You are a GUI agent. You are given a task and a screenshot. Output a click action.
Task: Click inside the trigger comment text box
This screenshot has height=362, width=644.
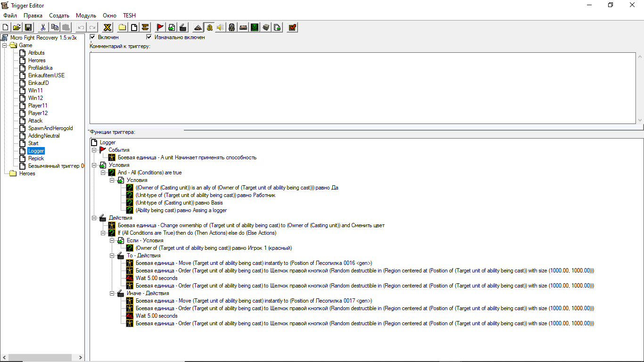click(x=363, y=88)
